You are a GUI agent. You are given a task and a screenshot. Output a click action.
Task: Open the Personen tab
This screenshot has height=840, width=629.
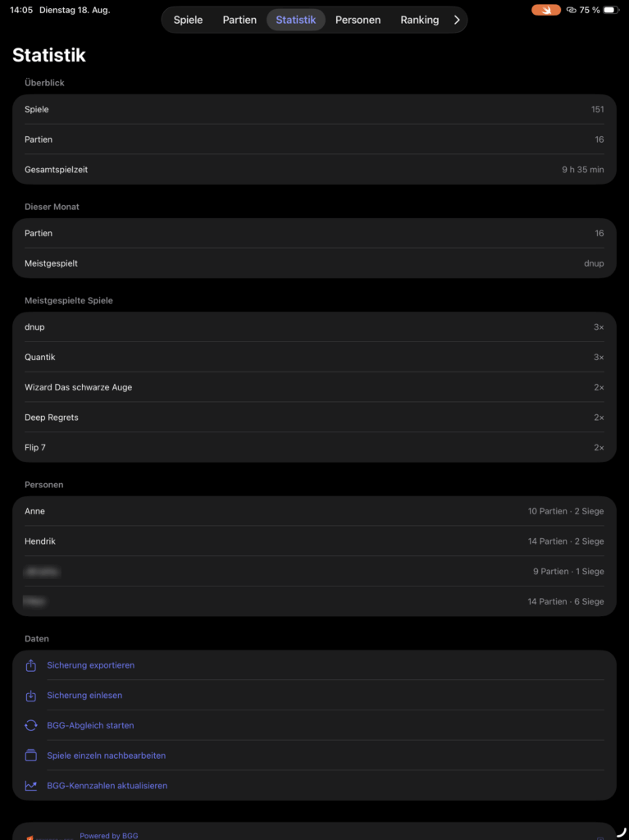click(x=358, y=20)
